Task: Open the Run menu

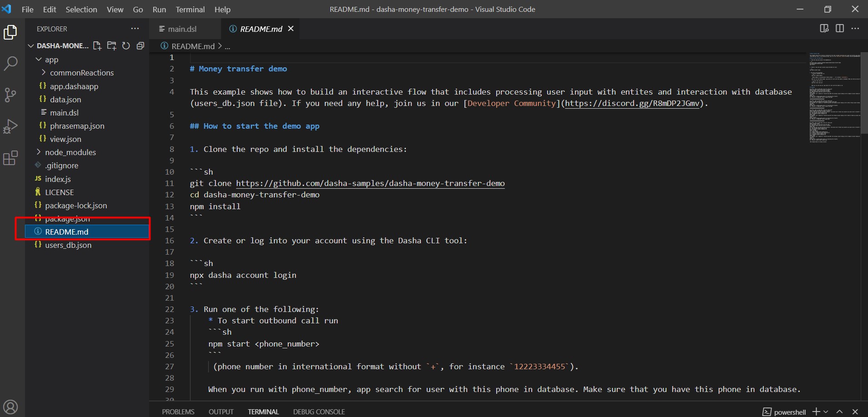Action: (x=159, y=9)
